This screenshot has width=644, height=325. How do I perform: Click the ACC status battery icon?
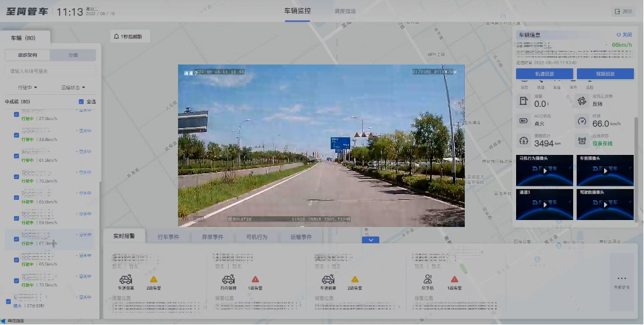[524, 121]
